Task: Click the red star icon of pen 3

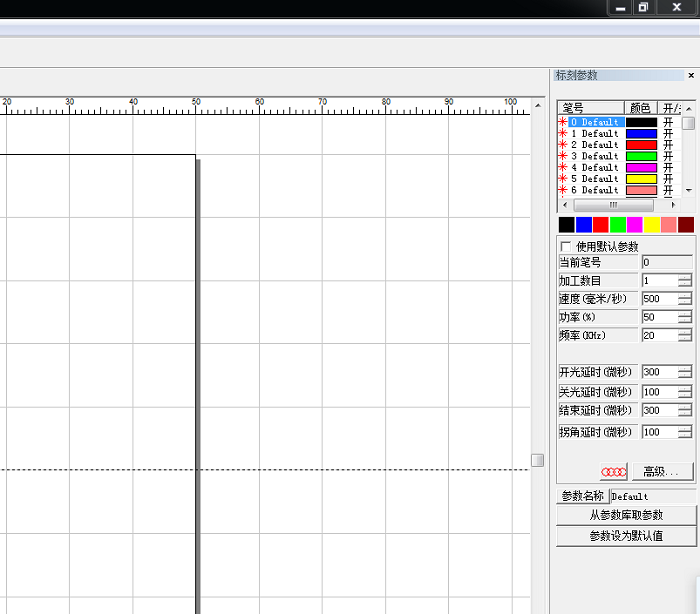Action: [562, 156]
